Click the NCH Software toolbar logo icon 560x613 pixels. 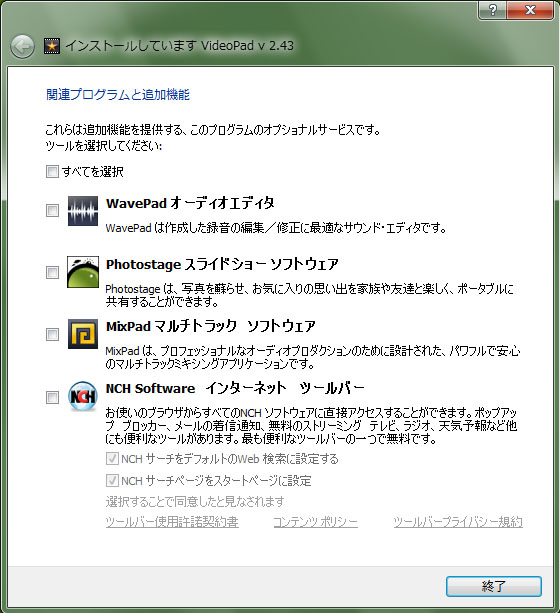click(x=83, y=396)
